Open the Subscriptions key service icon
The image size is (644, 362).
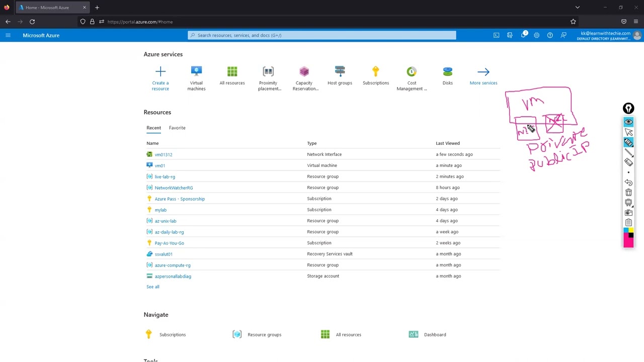click(376, 71)
